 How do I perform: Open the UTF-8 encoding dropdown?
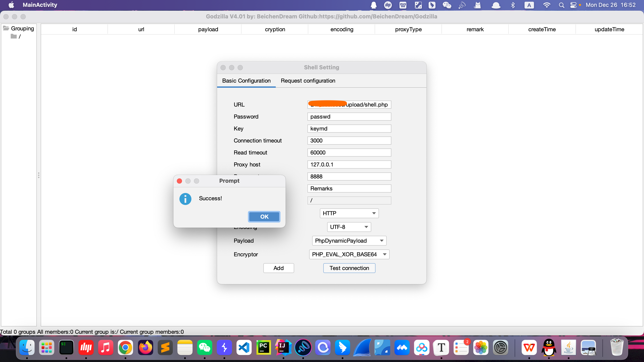(x=349, y=227)
